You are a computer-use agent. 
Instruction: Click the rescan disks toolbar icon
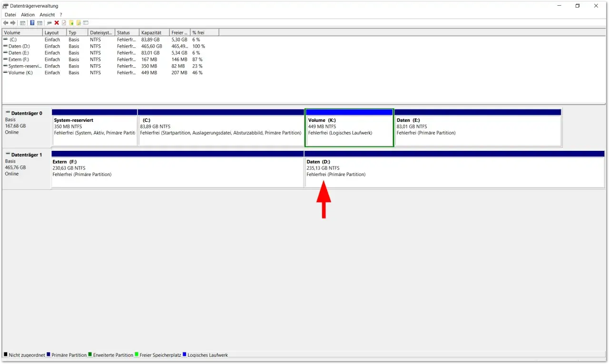(x=49, y=23)
